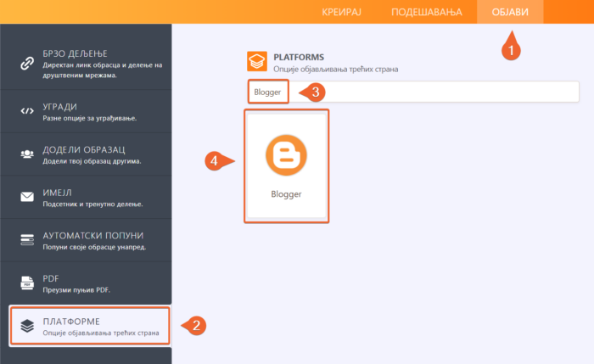Click the text Додели твој образац другима
Viewport: 594px width, 364px height.
92,161
